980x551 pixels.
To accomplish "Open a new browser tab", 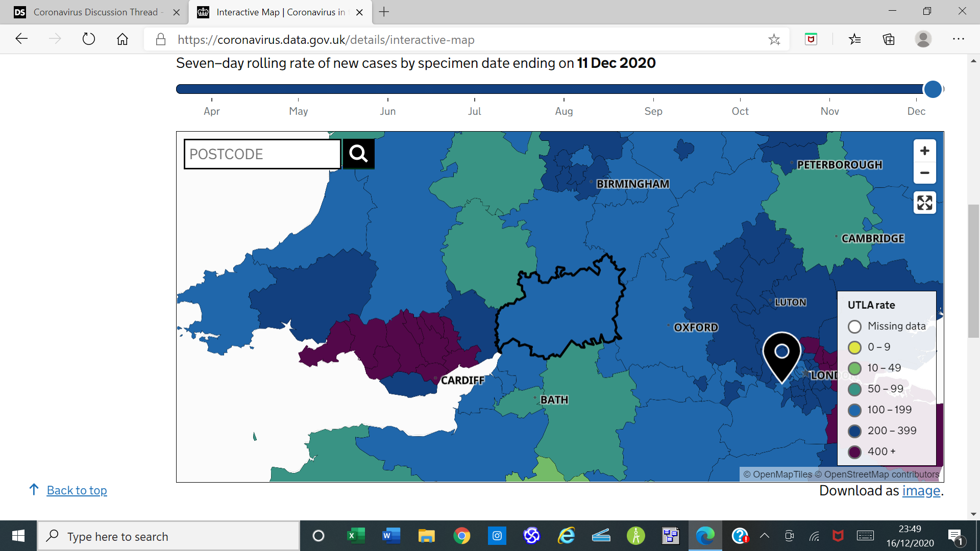I will click(384, 12).
